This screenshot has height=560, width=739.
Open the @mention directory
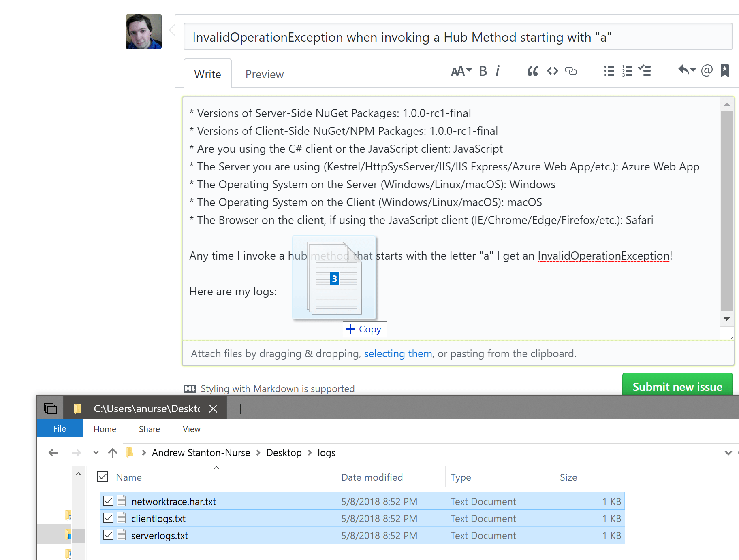pyautogui.click(x=707, y=70)
